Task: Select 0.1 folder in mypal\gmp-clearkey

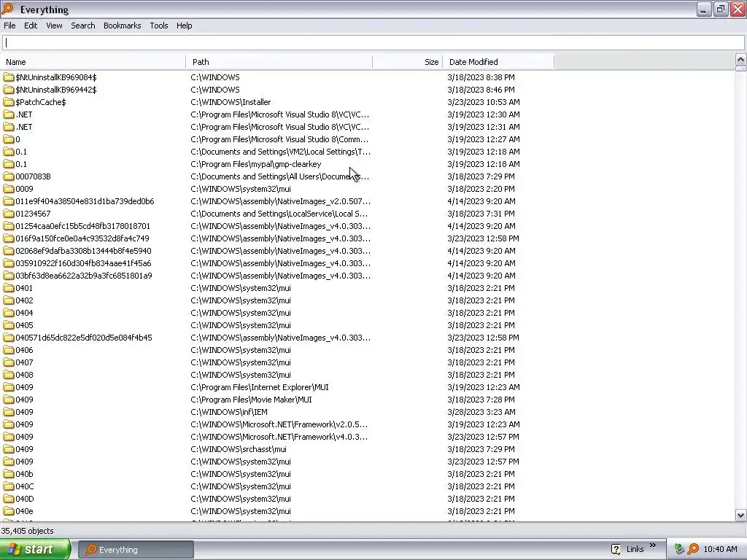Action: [x=21, y=164]
